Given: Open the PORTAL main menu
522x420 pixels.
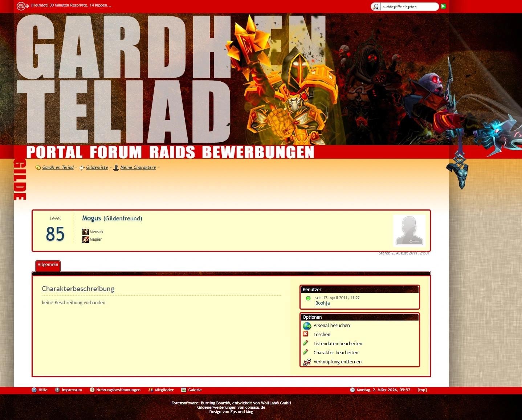Looking at the screenshot, I should coord(54,152).
